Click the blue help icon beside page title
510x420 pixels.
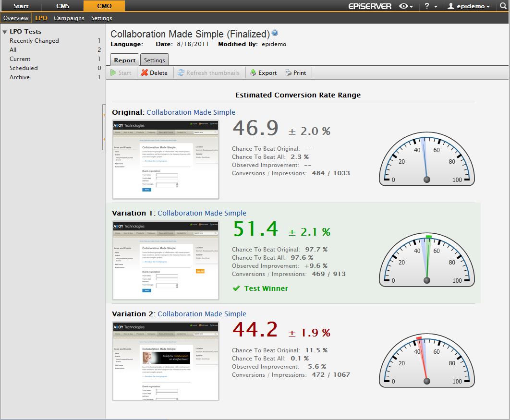pyautogui.click(x=275, y=33)
